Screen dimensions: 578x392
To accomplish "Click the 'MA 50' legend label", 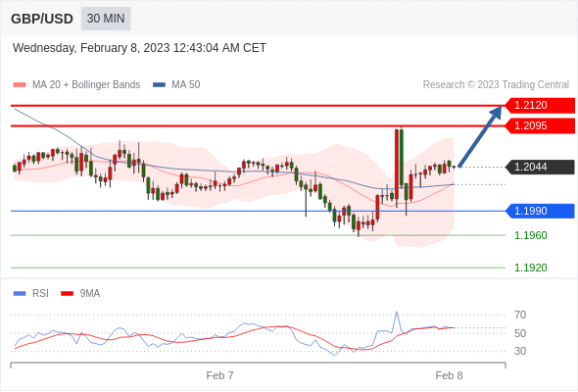I will [x=186, y=85].
